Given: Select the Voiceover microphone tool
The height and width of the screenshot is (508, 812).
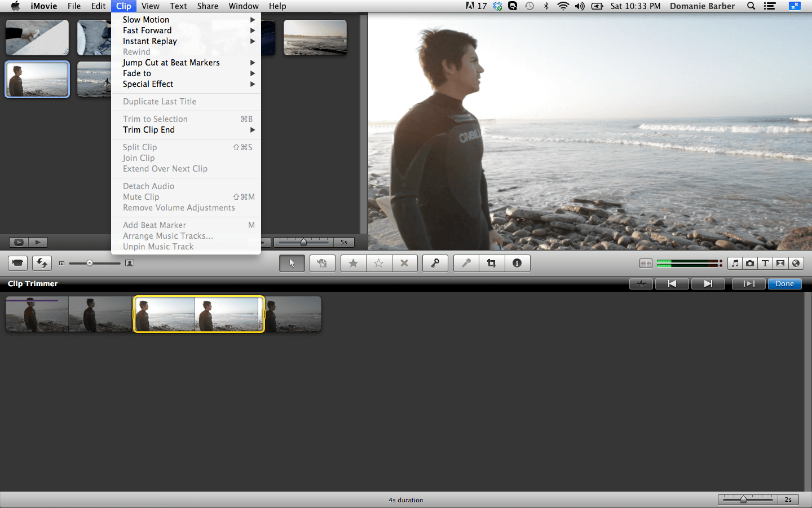Looking at the screenshot, I should tap(466, 263).
